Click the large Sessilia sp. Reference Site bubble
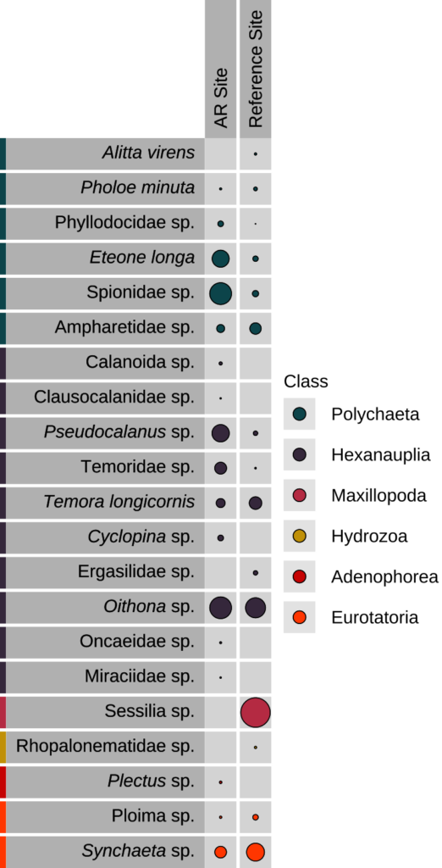 (x=256, y=712)
